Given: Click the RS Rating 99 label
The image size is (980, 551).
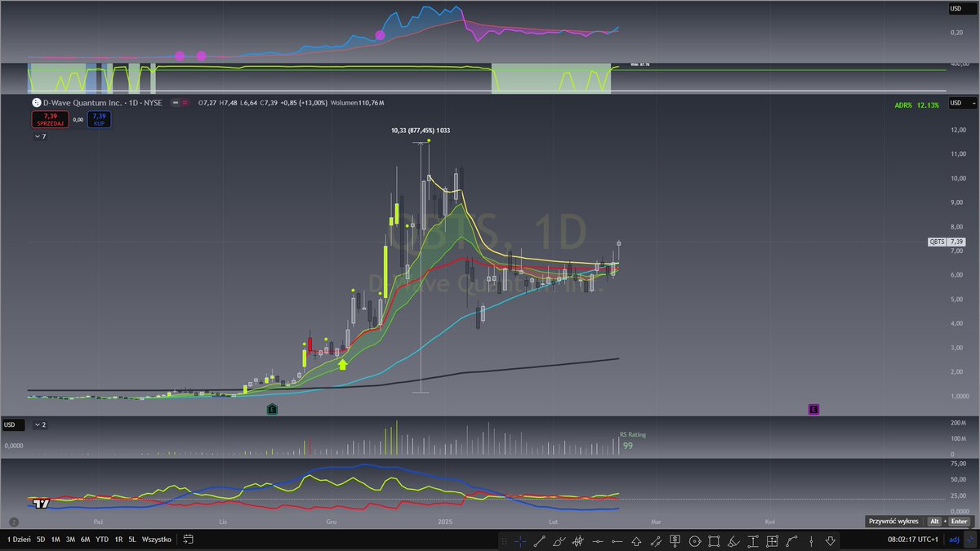Looking at the screenshot, I should pyautogui.click(x=633, y=441).
